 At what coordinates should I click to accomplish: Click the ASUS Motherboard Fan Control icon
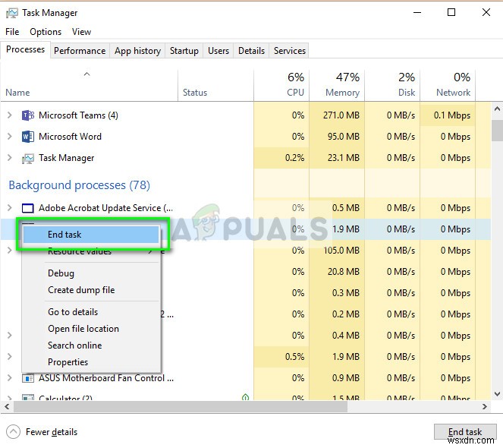(28, 379)
